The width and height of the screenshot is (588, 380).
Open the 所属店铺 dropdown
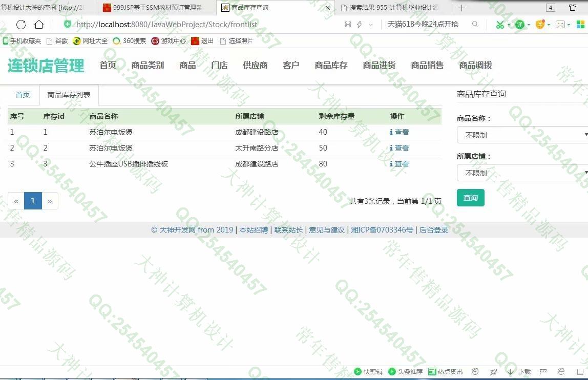[522, 173]
